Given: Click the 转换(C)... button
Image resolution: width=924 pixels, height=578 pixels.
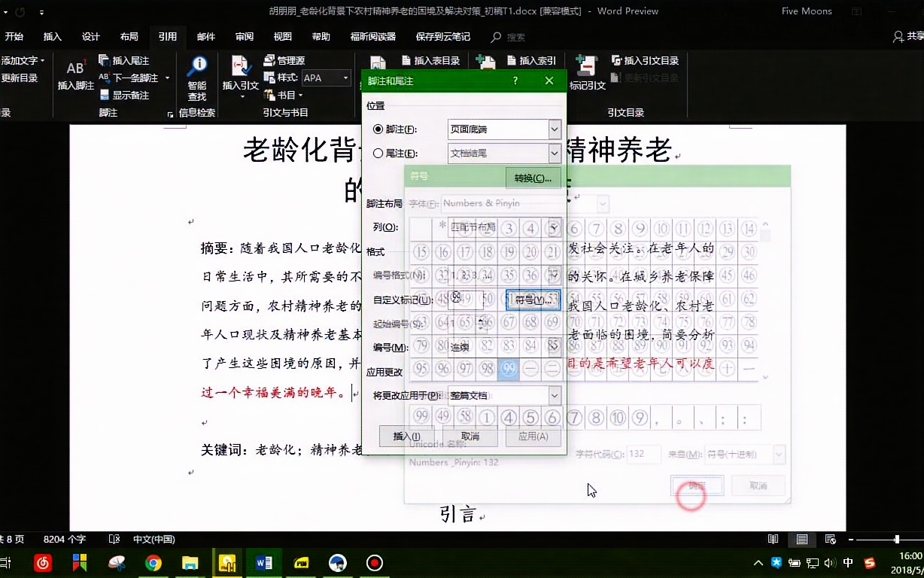Looking at the screenshot, I should 533,178.
